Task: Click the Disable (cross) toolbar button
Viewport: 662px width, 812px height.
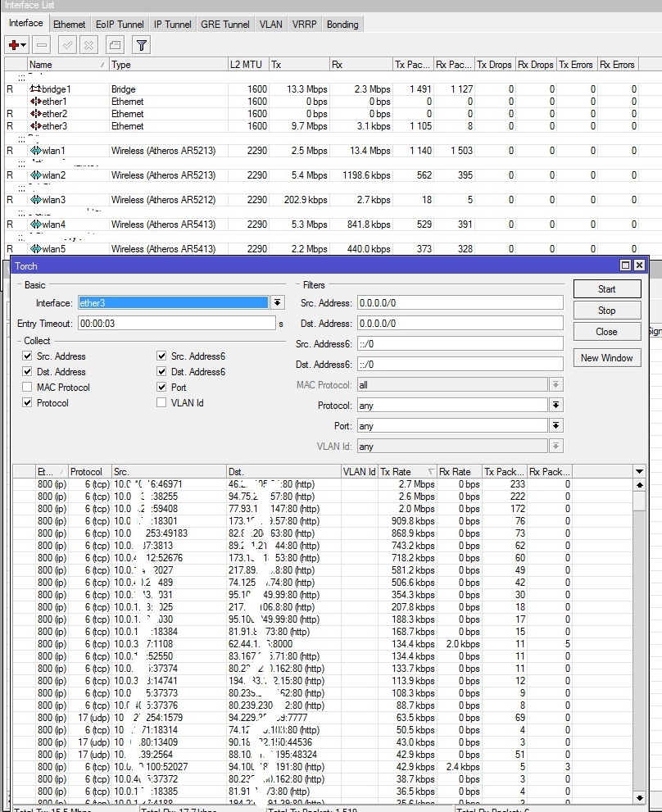Action: [88, 45]
